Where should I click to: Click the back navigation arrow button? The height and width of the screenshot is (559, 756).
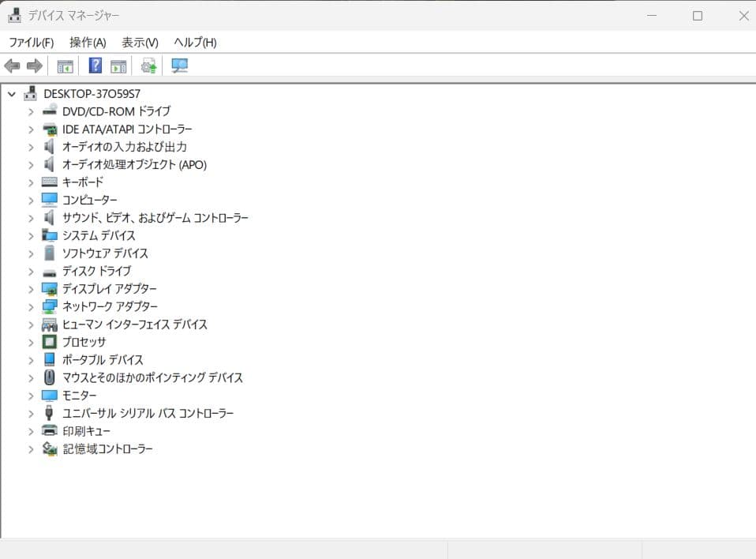(x=11, y=66)
